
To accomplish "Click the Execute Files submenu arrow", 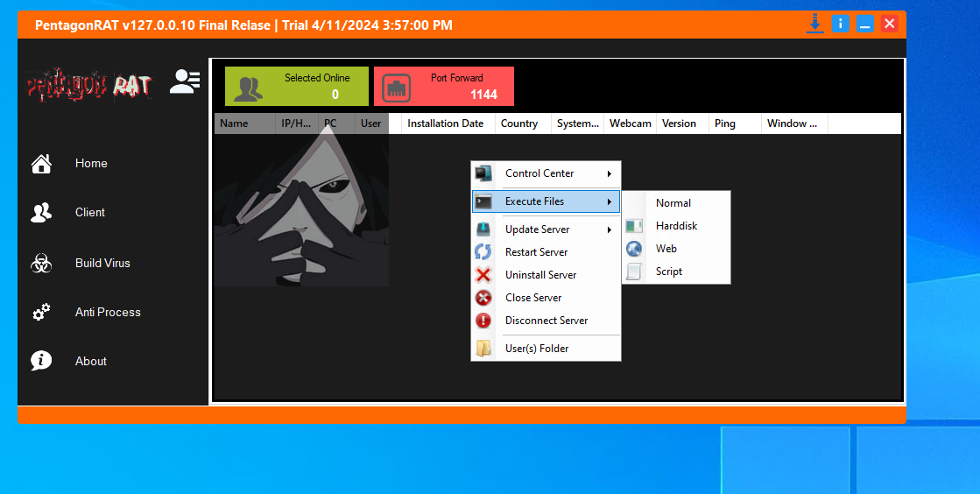I will pyautogui.click(x=610, y=201).
